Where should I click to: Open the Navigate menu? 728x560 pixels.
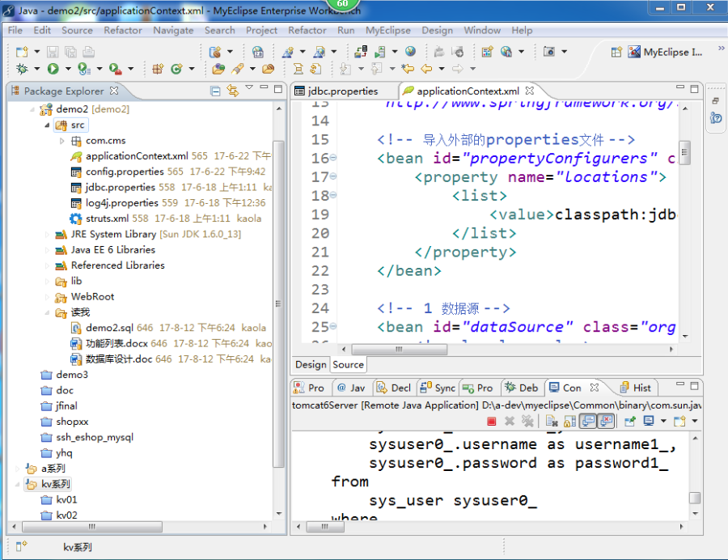coord(173,30)
